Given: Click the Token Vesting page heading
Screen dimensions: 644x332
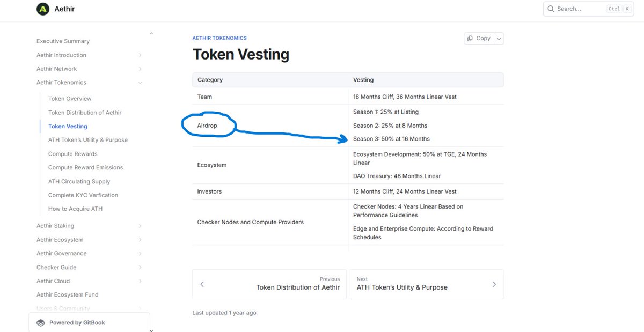Looking at the screenshot, I should click(x=240, y=54).
